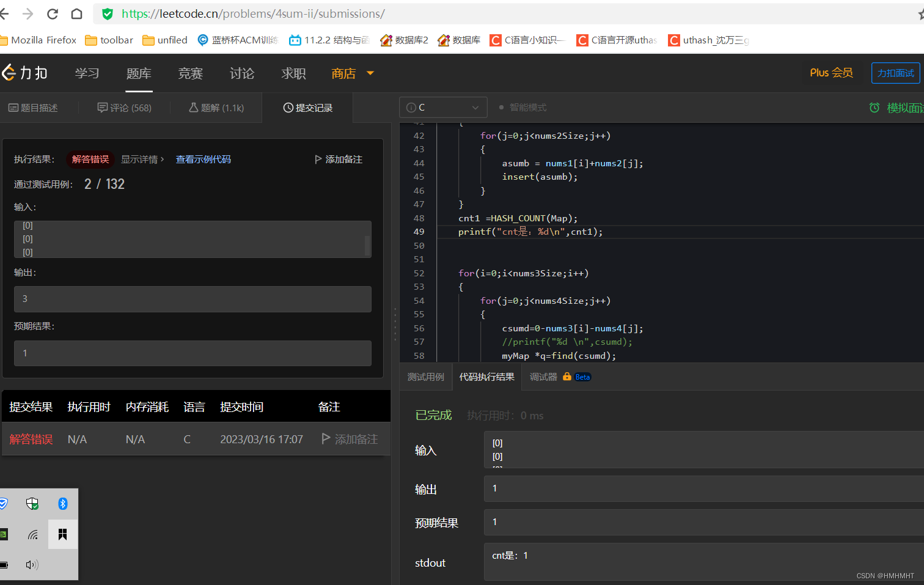Switch to the 提交记录 tab
924x585 pixels.
[x=308, y=108]
